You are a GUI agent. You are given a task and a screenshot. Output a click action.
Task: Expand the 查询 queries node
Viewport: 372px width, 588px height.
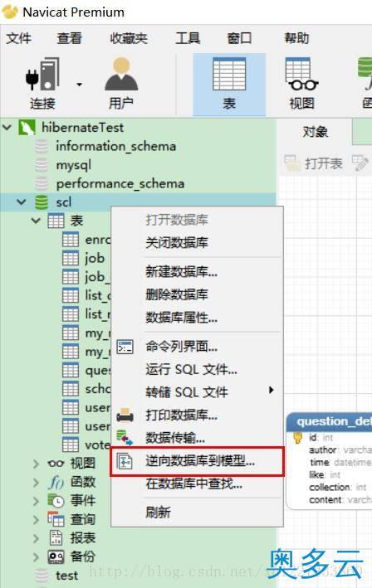(x=36, y=520)
